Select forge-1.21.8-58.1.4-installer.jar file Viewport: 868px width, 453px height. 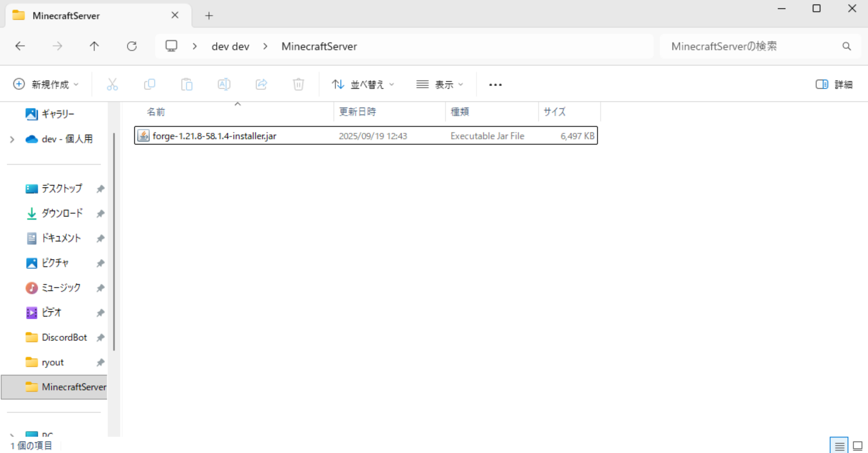pos(215,136)
